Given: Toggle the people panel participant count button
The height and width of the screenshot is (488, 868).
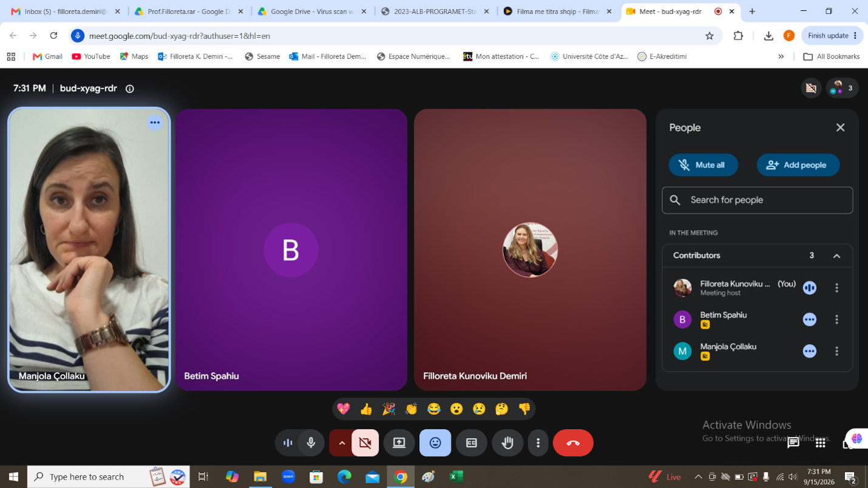Looking at the screenshot, I should coord(842,88).
